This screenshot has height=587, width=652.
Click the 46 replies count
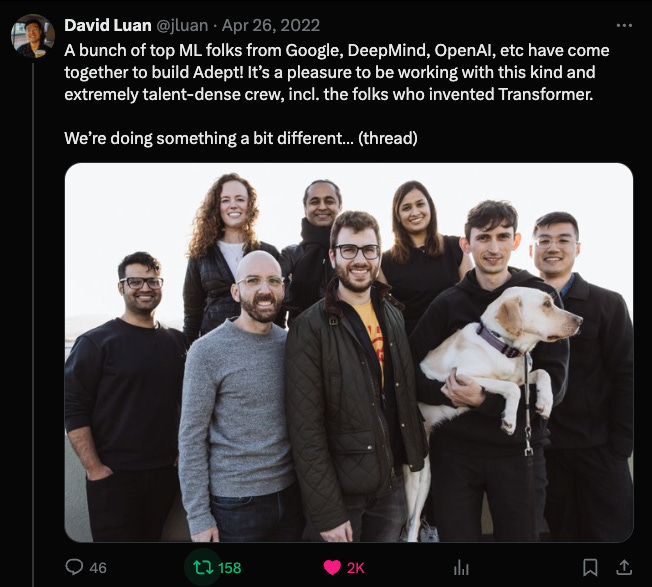coord(98,568)
